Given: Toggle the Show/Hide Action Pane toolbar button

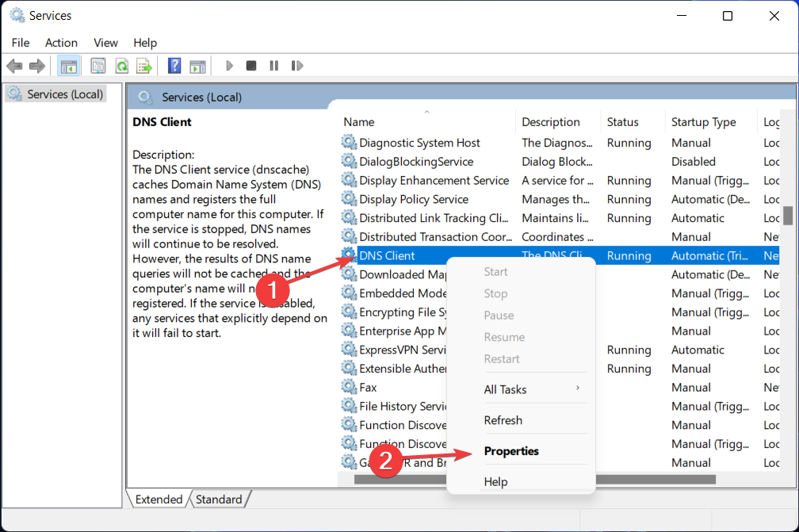Looking at the screenshot, I should [x=197, y=66].
